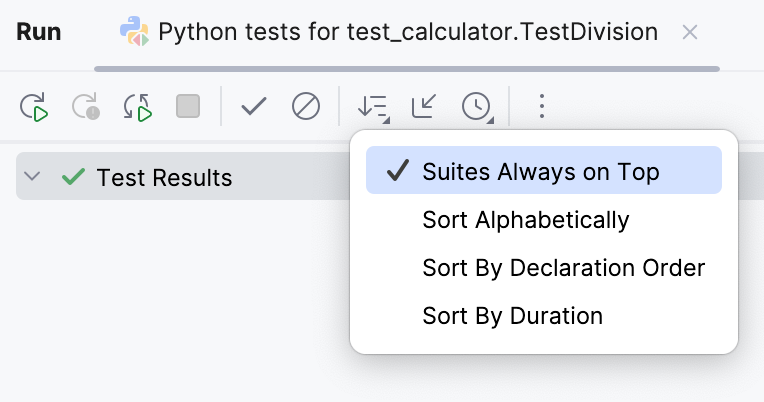Open test history clock dropdown

(476, 106)
